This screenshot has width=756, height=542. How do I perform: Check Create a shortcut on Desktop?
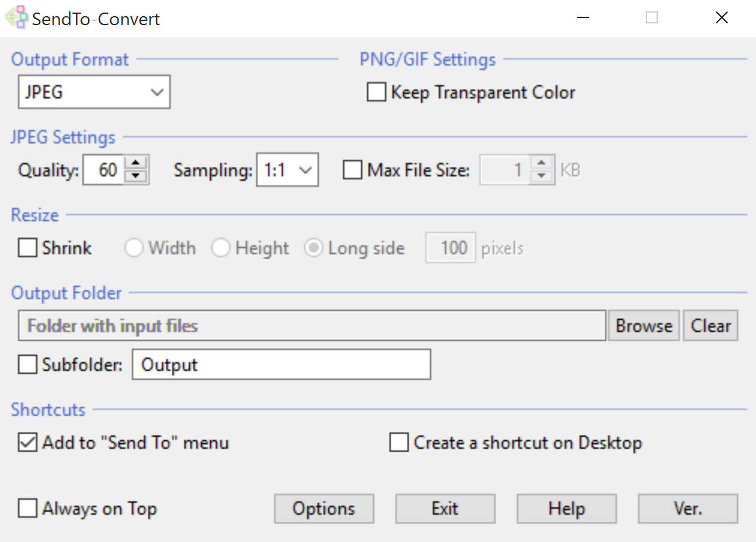pos(399,443)
